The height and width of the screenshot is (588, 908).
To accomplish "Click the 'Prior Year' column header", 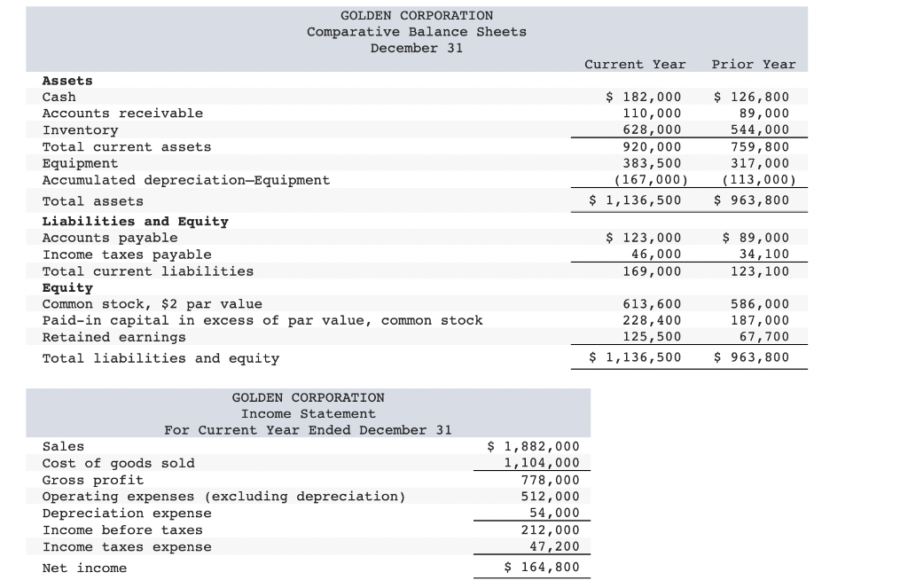I will point(754,65).
